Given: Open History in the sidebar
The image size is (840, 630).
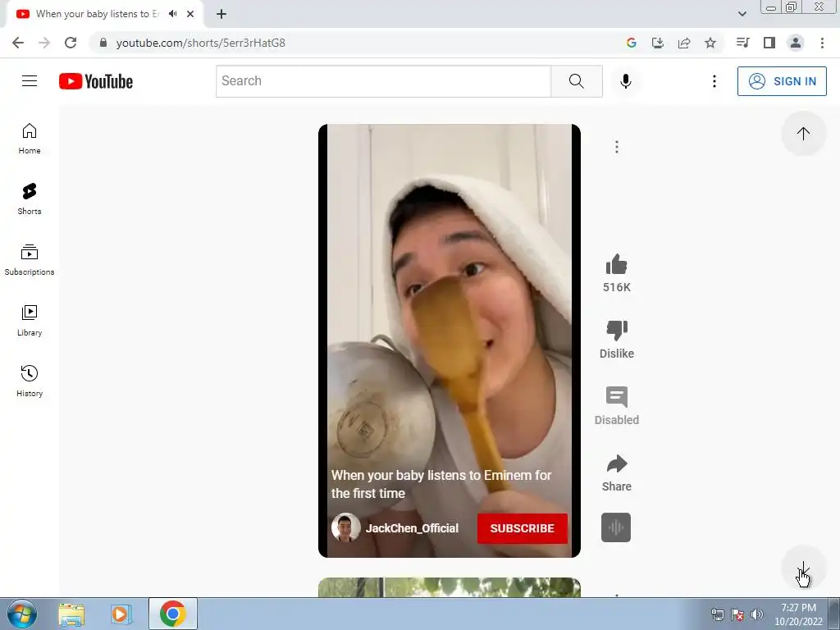Looking at the screenshot, I should 30,381.
